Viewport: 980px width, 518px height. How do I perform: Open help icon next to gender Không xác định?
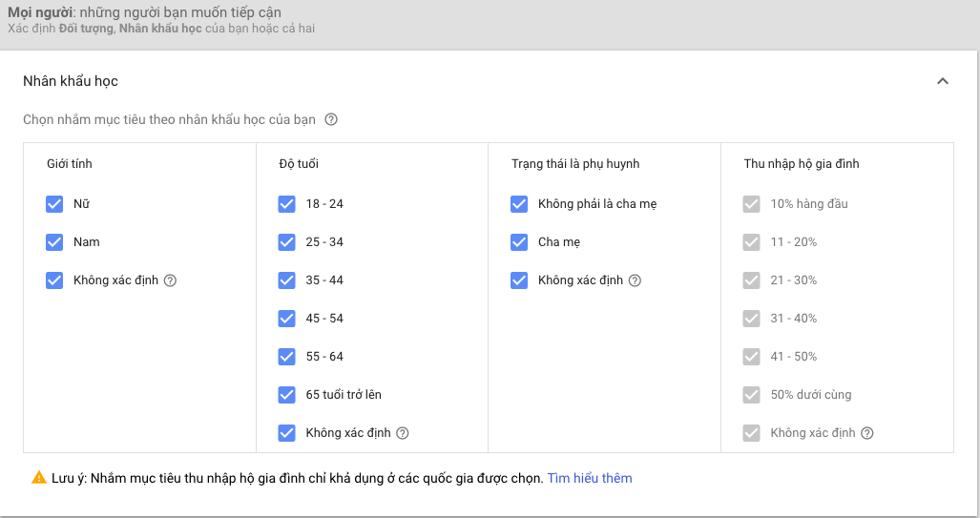170,280
